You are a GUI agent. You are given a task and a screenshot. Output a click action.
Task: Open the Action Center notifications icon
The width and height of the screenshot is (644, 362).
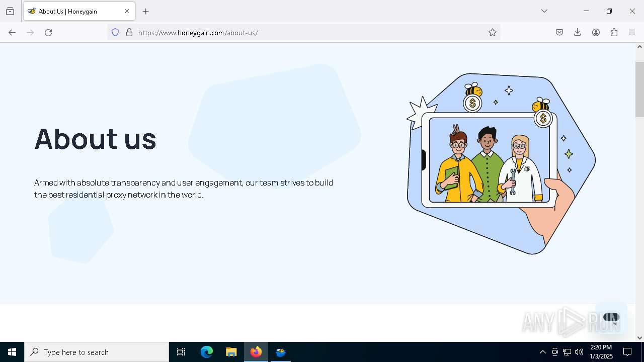(627, 352)
